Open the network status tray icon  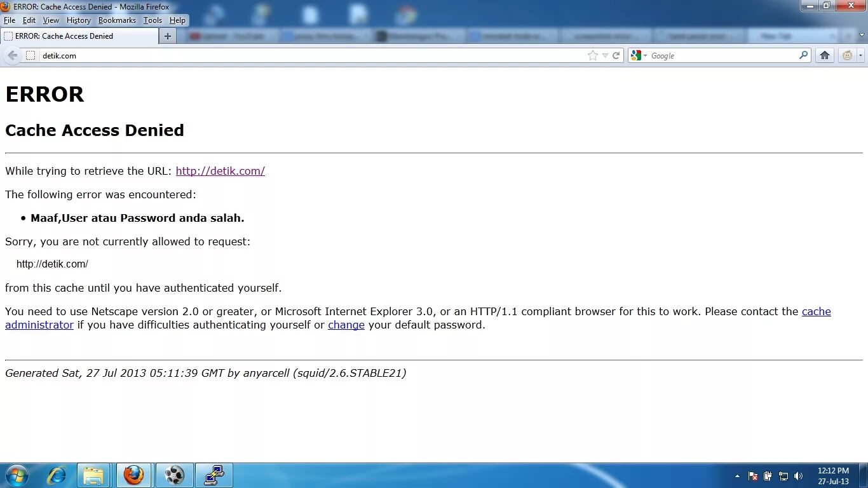(783, 476)
